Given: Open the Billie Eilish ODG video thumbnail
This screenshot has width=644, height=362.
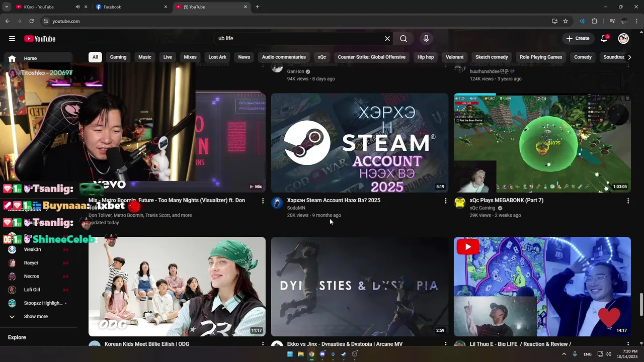Looking at the screenshot, I should click(177, 287).
